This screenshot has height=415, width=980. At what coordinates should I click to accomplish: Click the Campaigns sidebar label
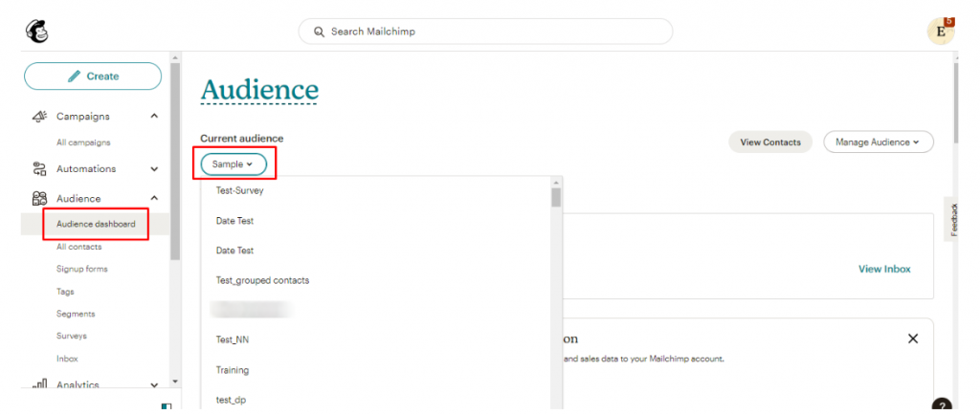tap(83, 116)
